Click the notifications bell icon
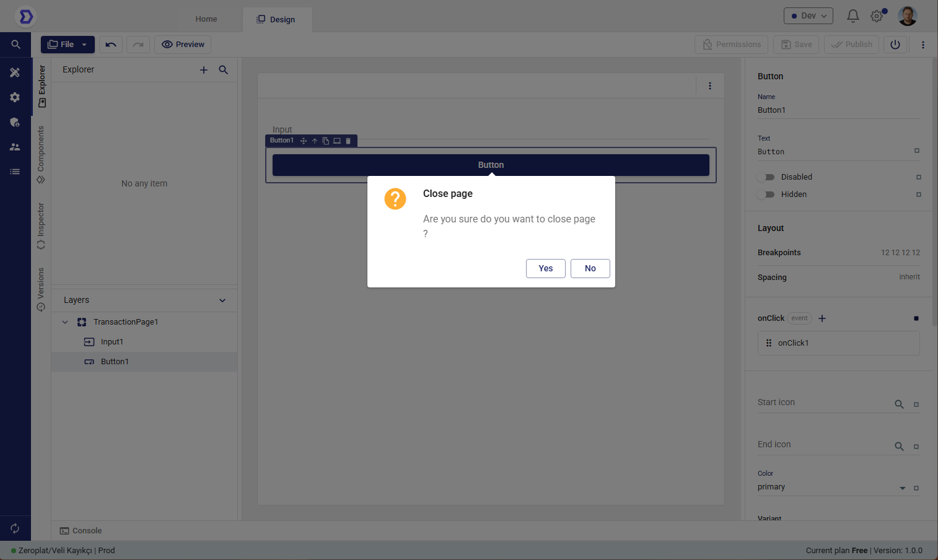 point(853,16)
